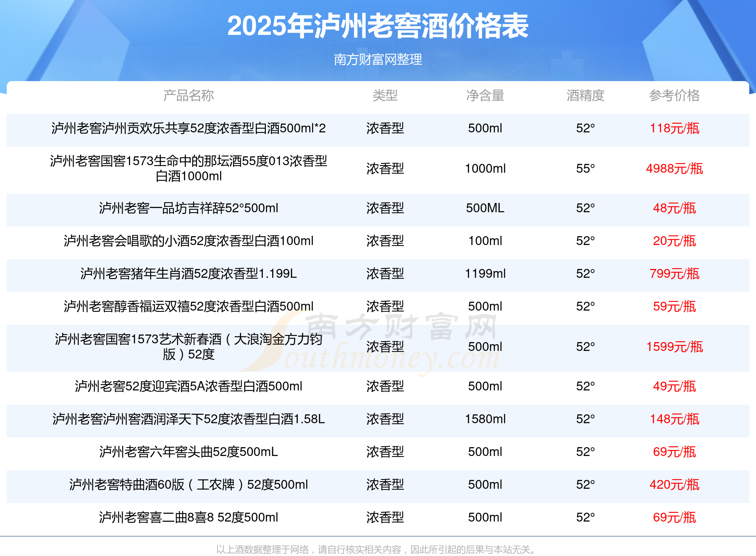
Task: Select product '泸州老窖国窖1573生命中的那坛酒55度013浓香型白酒1000ml'
Action: coord(189,169)
